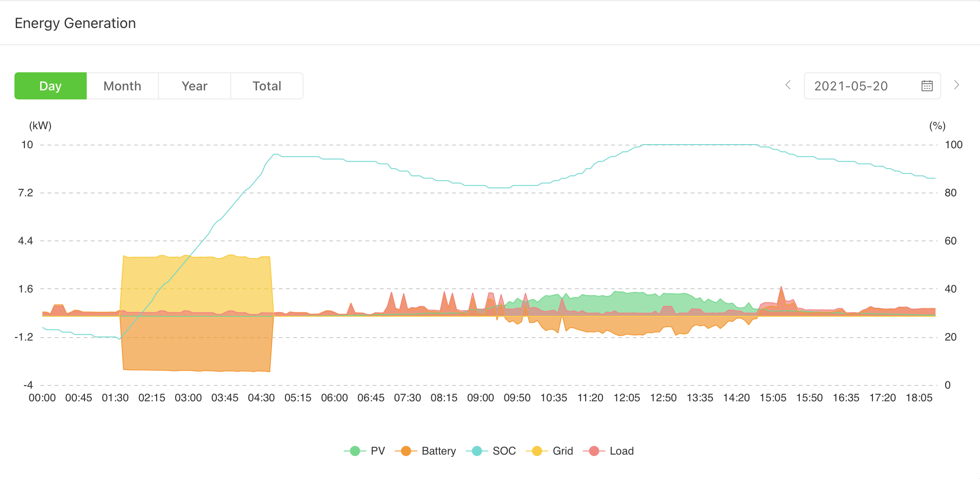Click the 2021-05-20 date field

coord(851,86)
